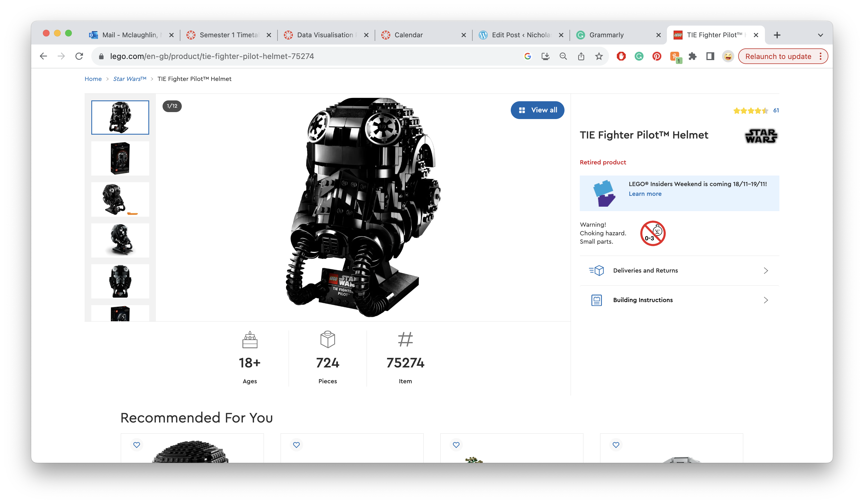864x504 pixels.
Task: Open the Grammarly extension icon
Action: (639, 56)
